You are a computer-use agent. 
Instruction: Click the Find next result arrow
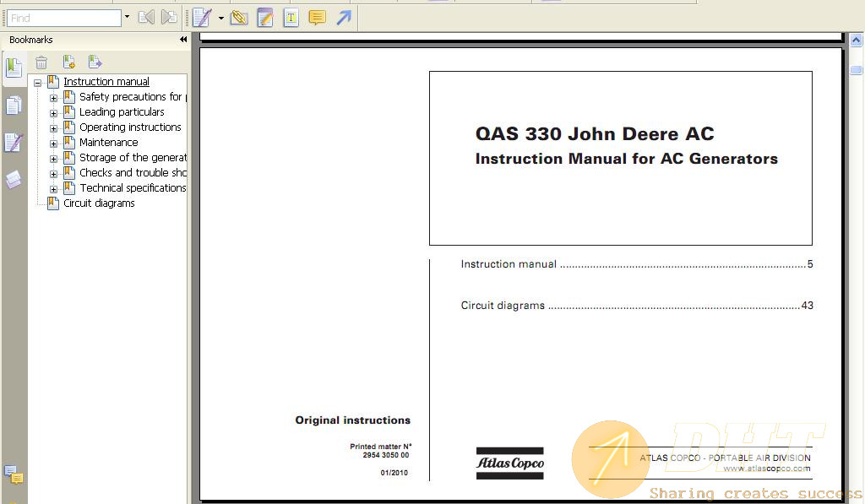[169, 18]
